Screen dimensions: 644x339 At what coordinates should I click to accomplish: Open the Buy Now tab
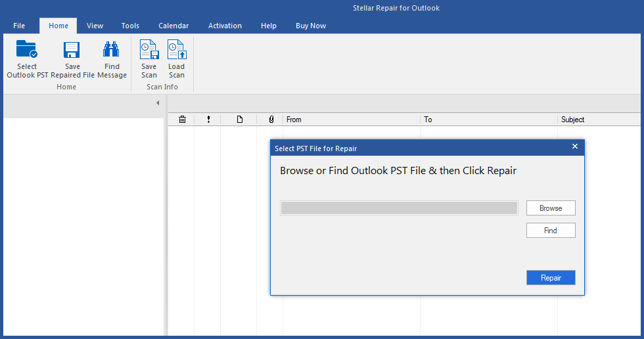(x=311, y=26)
